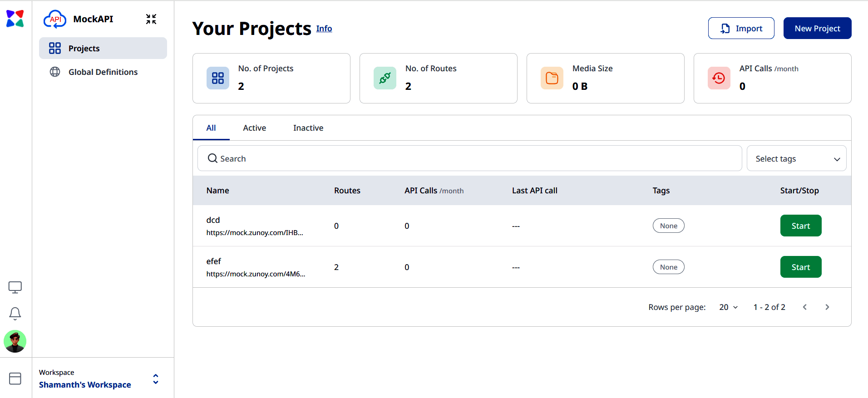Click the MockAPI cloud logo

tap(55, 19)
